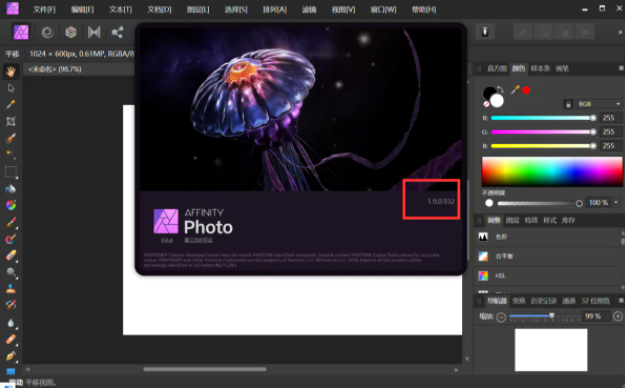Swap the foreground and background colours

click(500, 90)
